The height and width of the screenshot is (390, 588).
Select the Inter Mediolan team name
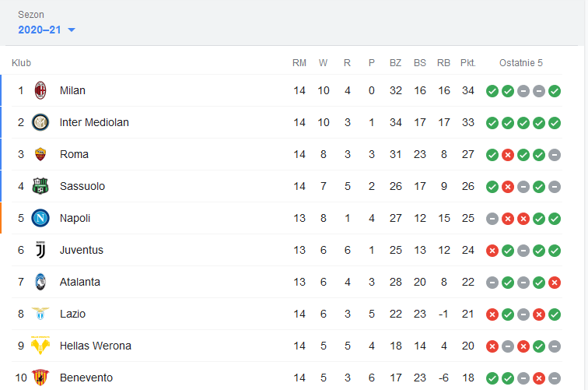click(x=94, y=122)
